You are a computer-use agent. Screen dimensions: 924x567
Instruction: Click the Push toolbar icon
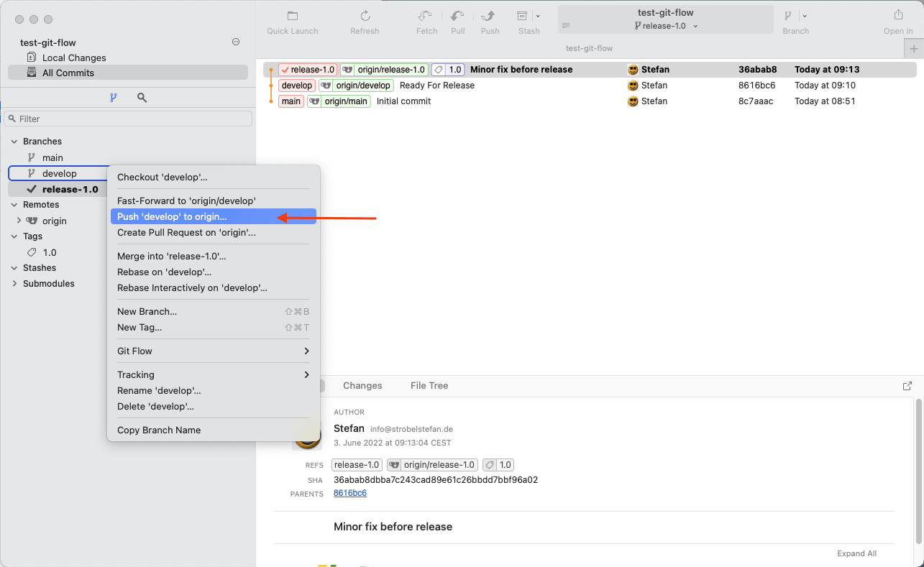pyautogui.click(x=490, y=17)
